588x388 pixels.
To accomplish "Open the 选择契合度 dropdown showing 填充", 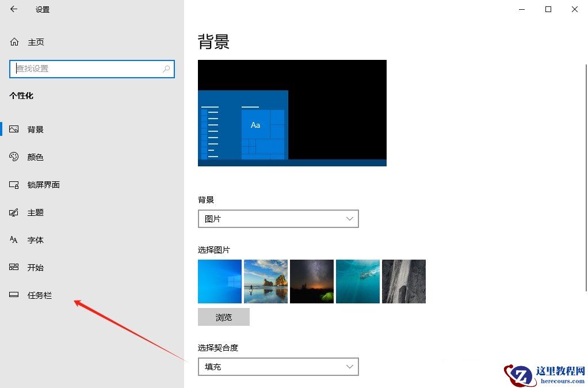I will point(278,367).
